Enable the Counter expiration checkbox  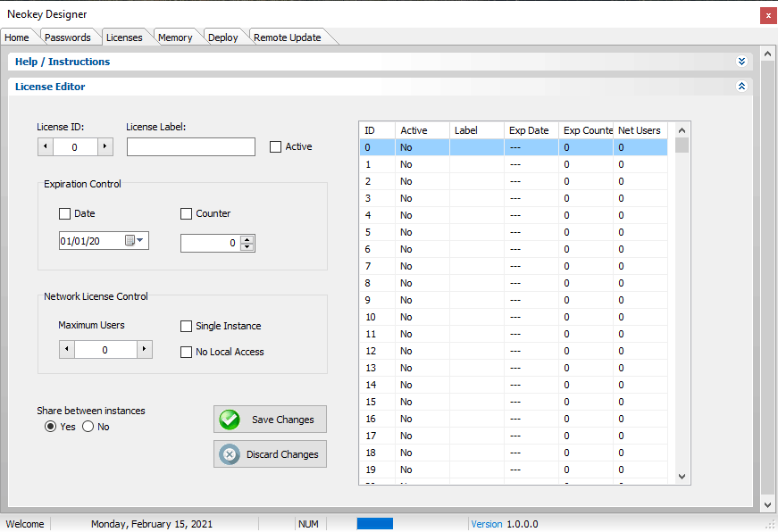186,213
